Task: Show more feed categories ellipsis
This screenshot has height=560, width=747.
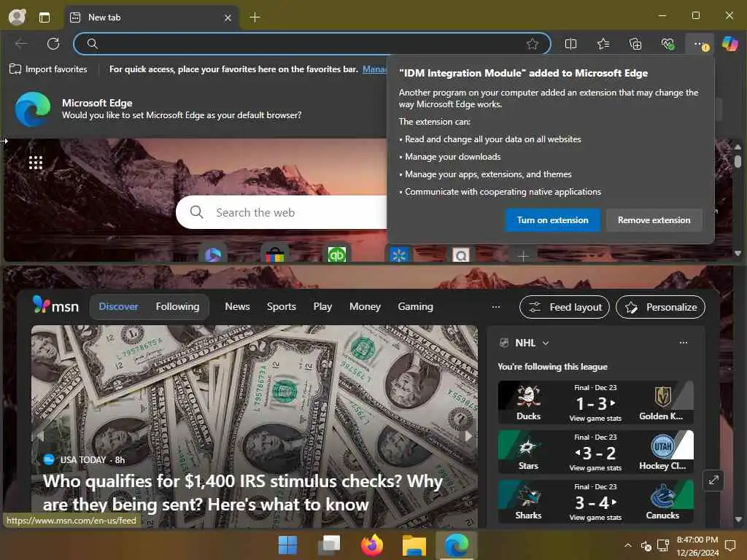Action: point(496,307)
